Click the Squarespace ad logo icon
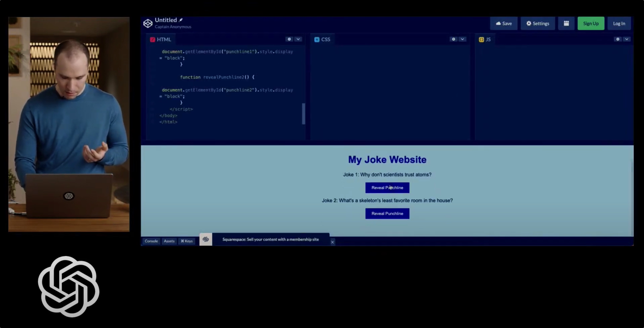This screenshot has width=644, height=328. point(206,239)
